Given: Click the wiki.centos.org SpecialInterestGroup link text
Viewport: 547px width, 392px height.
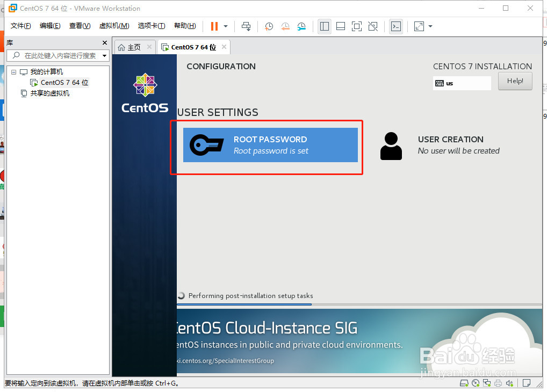Looking at the screenshot, I should [225, 361].
